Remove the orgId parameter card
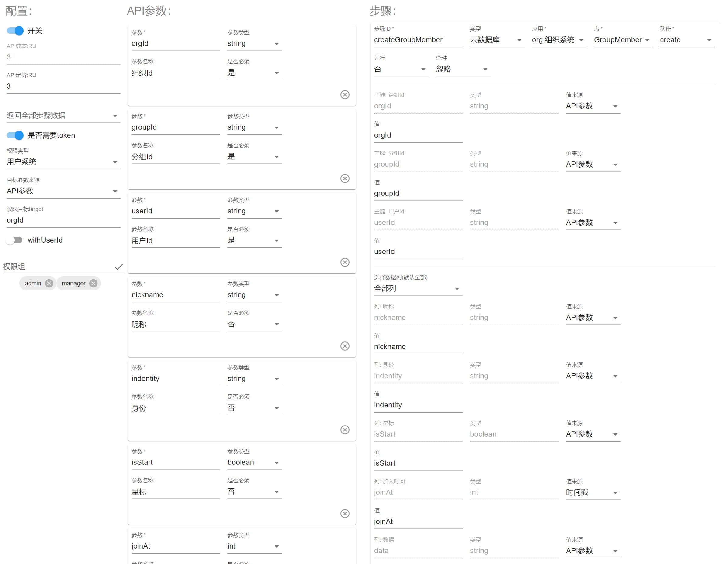Image resolution: width=728 pixels, height=564 pixels. [345, 95]
